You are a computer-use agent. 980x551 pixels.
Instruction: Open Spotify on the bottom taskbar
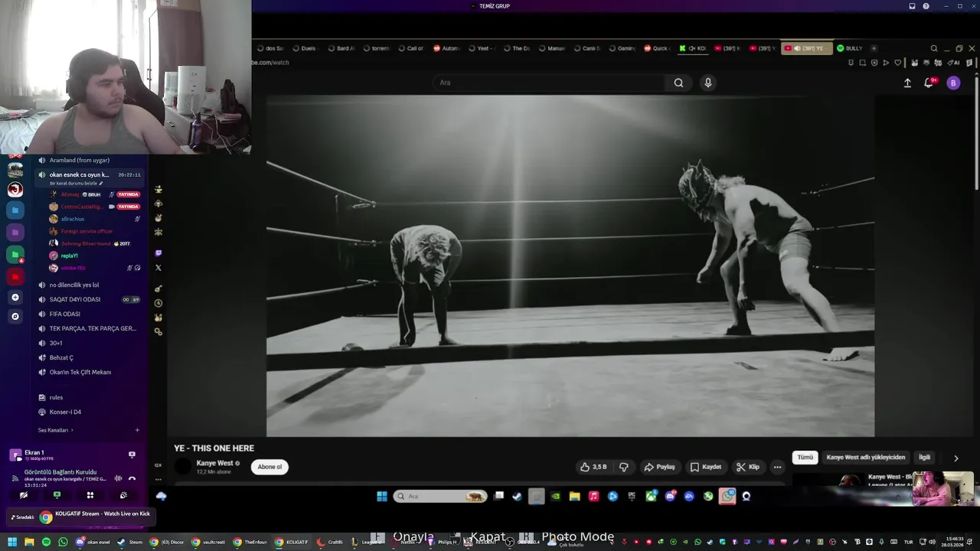(x=46, y=542)
